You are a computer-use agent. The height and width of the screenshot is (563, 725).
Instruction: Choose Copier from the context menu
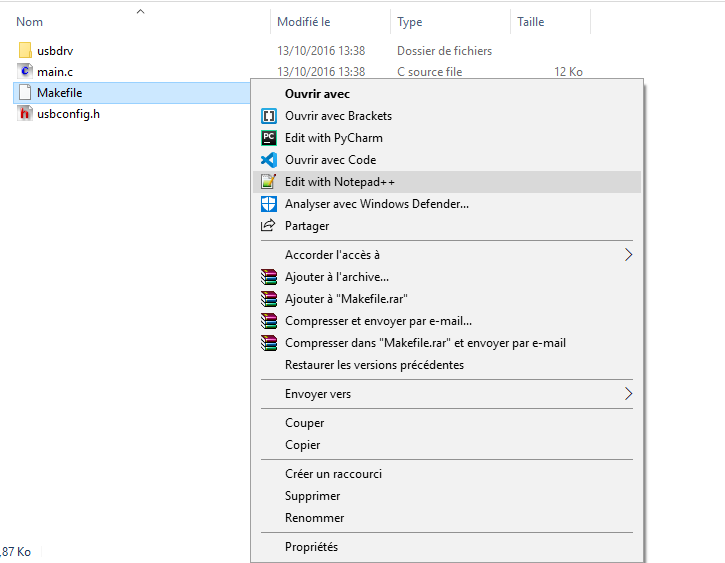coord(302,445)
